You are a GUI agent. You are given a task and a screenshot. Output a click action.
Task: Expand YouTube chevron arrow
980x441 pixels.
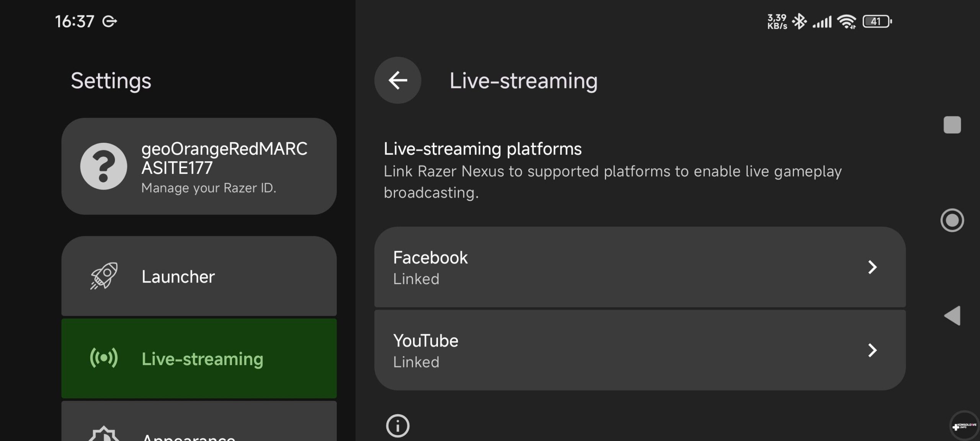click(872, 350)
